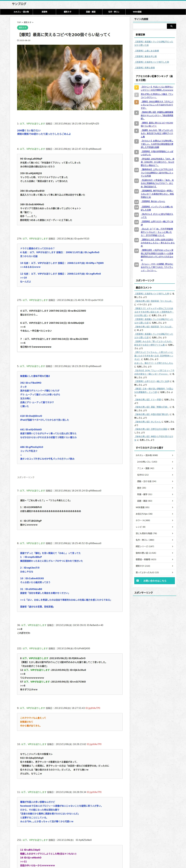Screen dimensions: 186x868
Task: Click the corgi dog article image
Action: [x=70, y=78]
